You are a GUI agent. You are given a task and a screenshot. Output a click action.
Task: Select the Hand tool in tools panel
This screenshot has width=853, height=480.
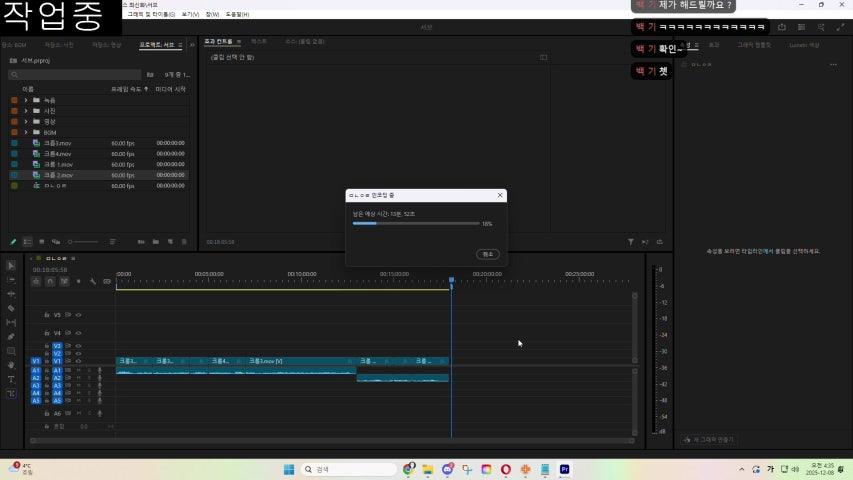coord(11,365)
